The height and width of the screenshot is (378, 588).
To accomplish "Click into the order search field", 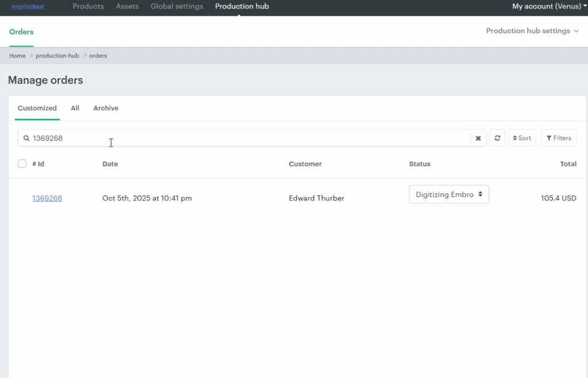I will pos(247,138).
